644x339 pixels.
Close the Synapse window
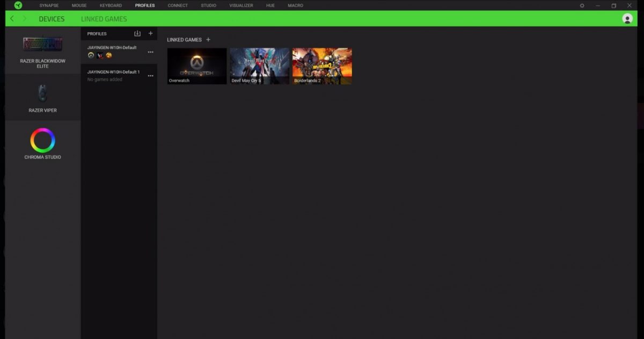[630, 5]
